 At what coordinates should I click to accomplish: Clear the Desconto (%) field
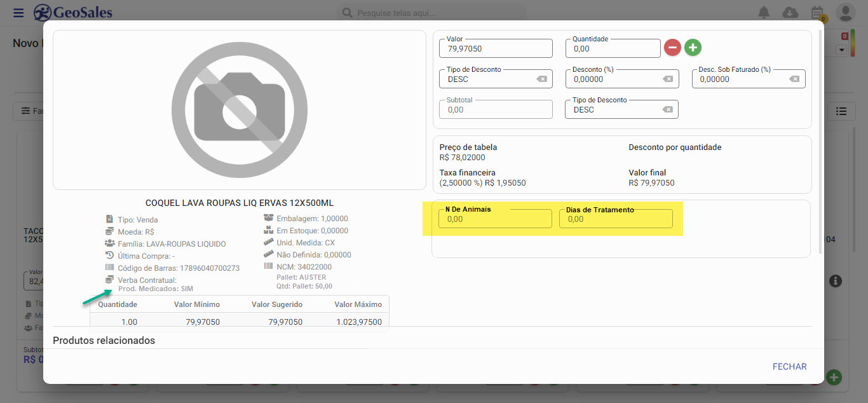(668, 79)
